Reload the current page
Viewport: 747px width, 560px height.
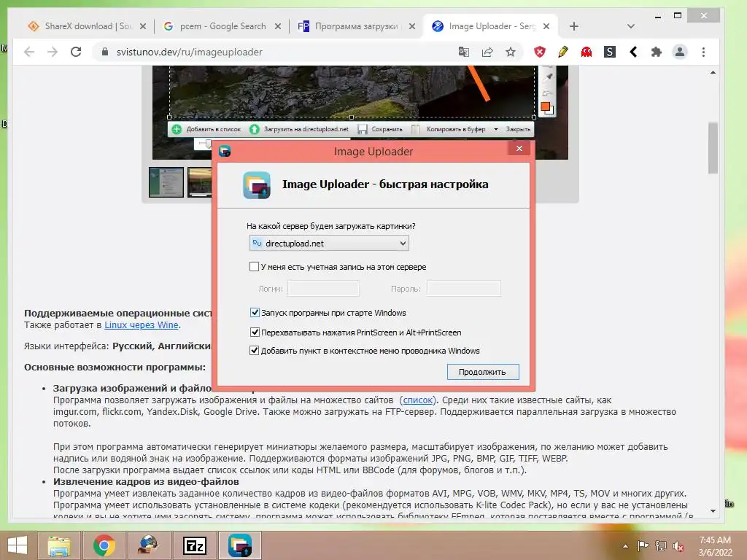(x=76, y=52)
